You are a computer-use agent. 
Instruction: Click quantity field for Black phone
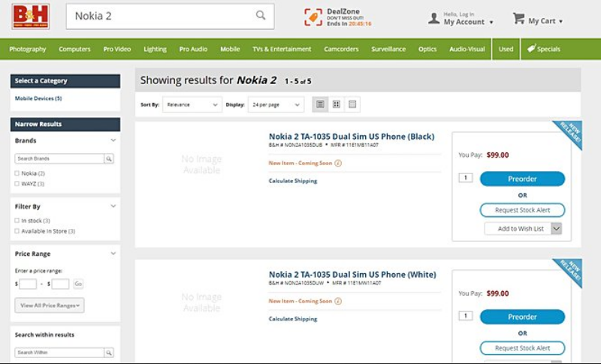click(466, 178)
